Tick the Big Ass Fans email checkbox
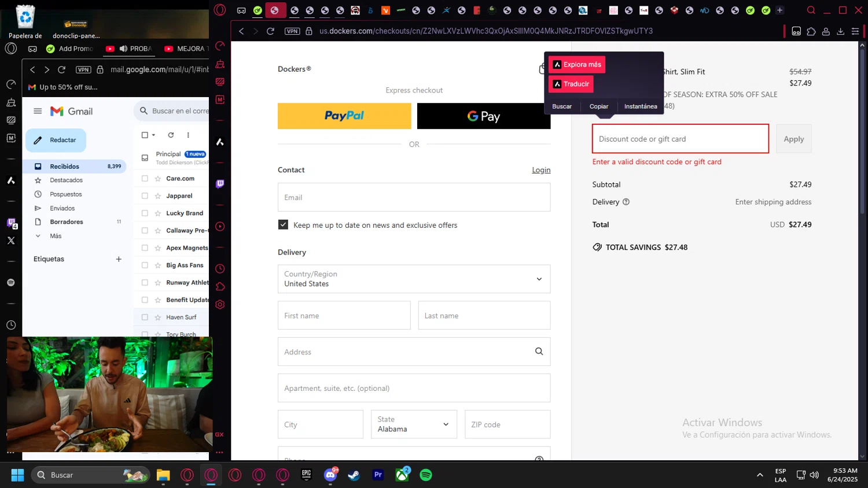This screenshot has width=868, height=488. [x=145, y=265]
